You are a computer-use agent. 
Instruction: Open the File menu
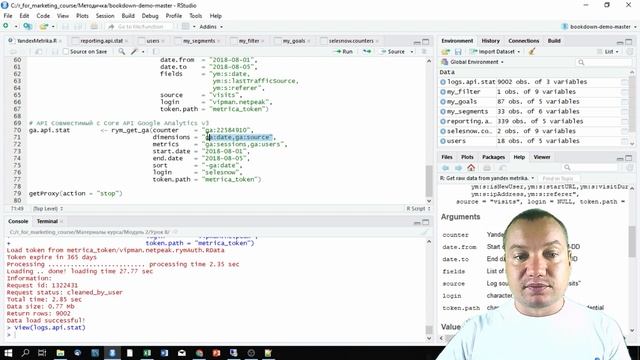[8, 16]
